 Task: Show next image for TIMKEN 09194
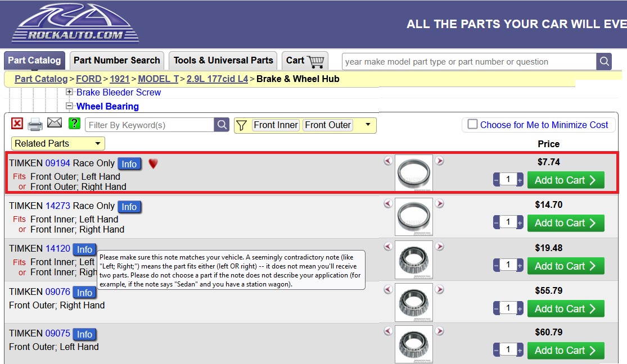click(440, 161)
